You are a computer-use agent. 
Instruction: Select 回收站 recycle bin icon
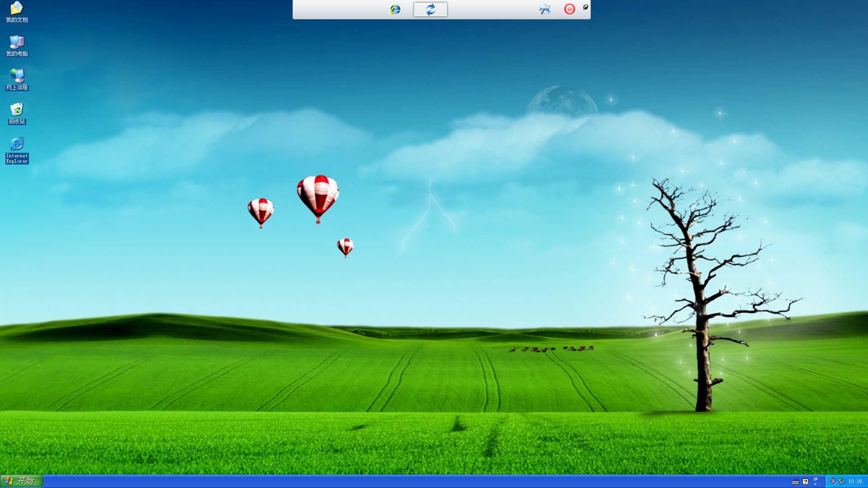17,113
